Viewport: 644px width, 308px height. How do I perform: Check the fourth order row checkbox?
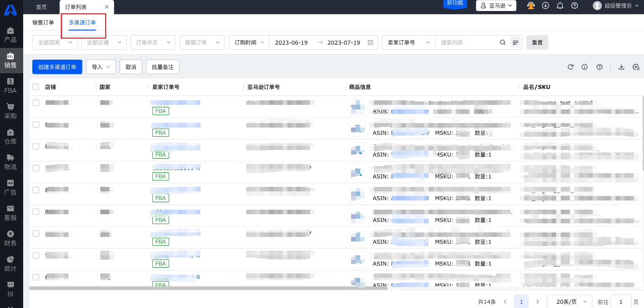coord(36,168)
